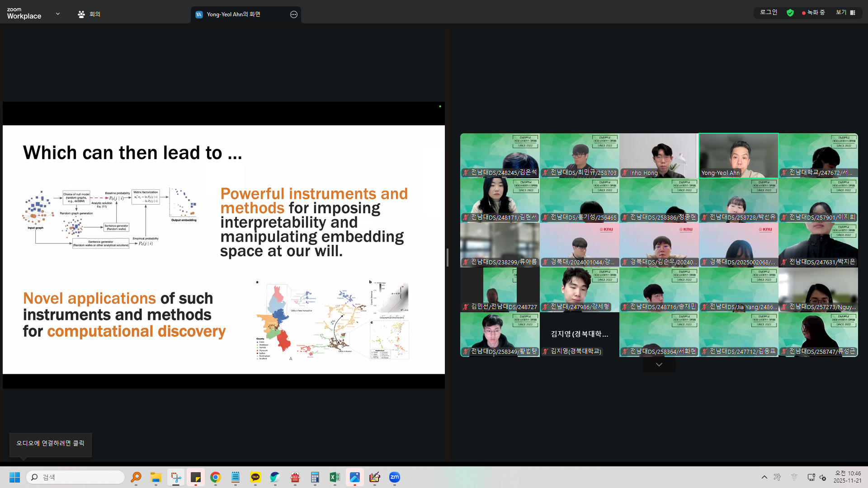Open the 회의 meeting tab
The height and width of the screenshot is (488, 868).
click(89, 14)
